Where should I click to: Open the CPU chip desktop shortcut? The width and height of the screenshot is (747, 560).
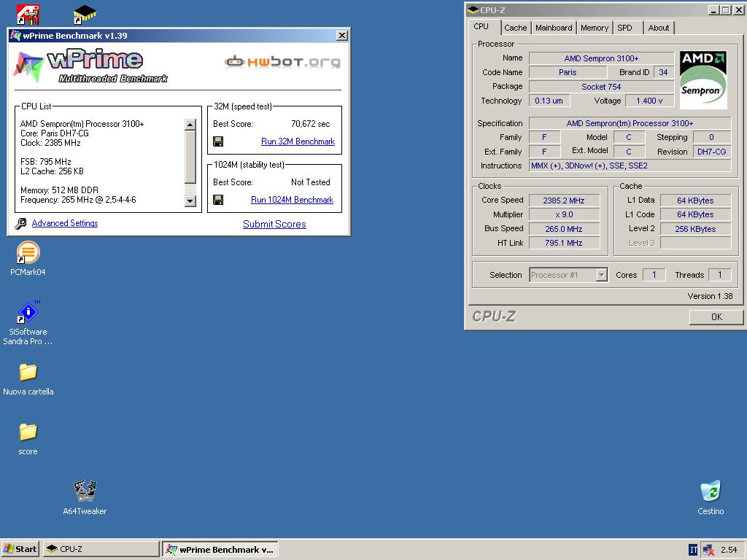[85, 15]
